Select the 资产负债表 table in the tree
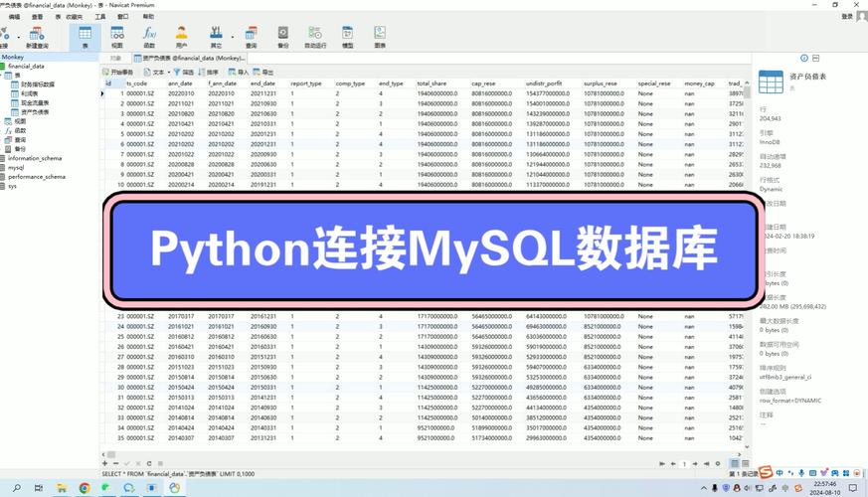Viewport: 868px width, 497px height. click(x=35, y=112)
